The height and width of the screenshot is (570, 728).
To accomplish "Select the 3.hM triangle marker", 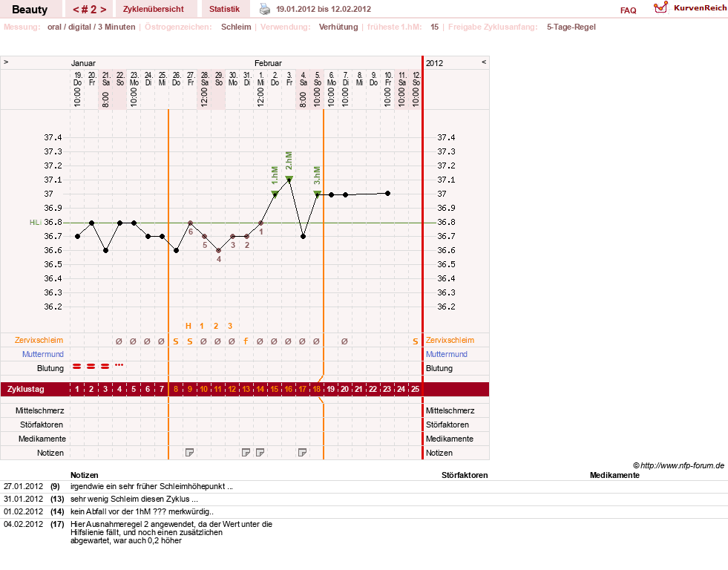I will point(317,194).
